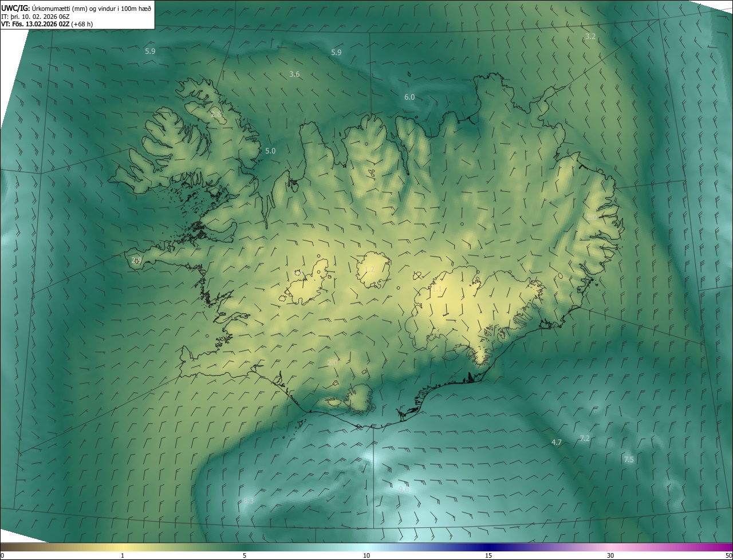
Task: Click the 3.2 value in the northeast
Action: [590, 36]
